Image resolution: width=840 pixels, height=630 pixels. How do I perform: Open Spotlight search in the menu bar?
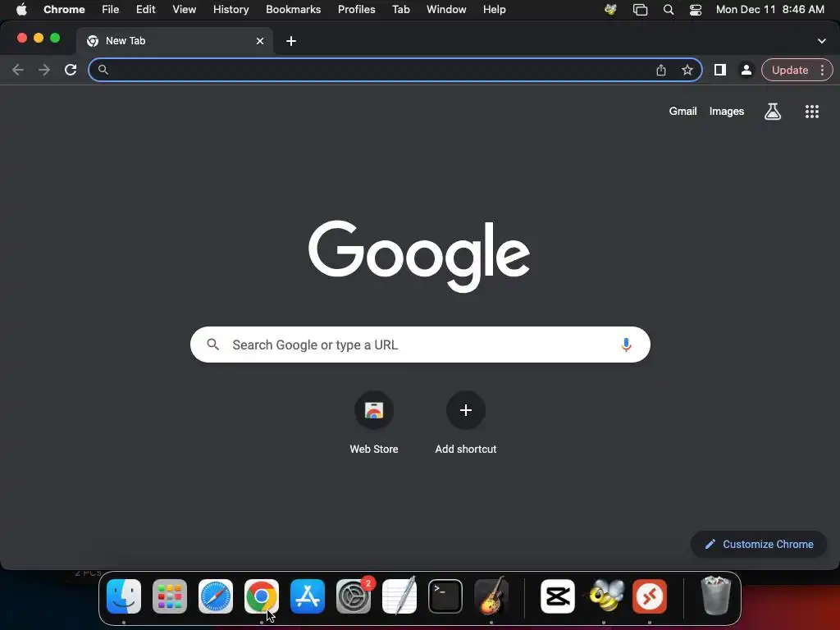coord(668,10)
